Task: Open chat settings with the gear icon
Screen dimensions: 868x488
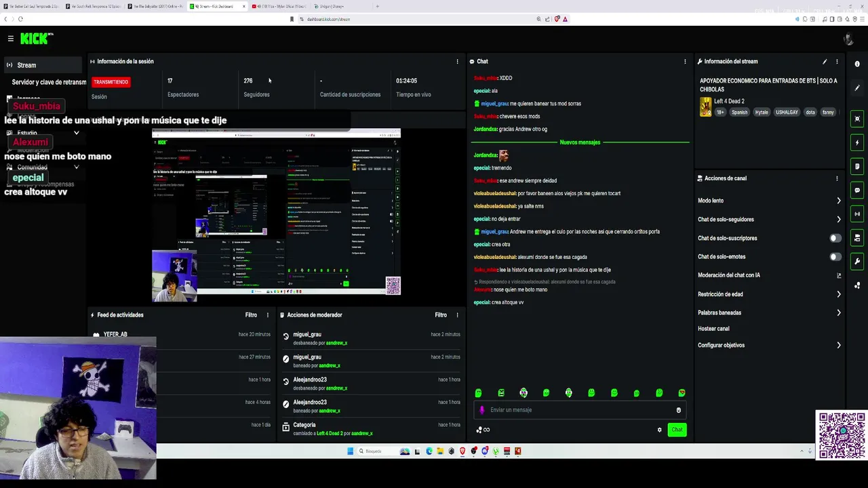Action: pos(659,430)
